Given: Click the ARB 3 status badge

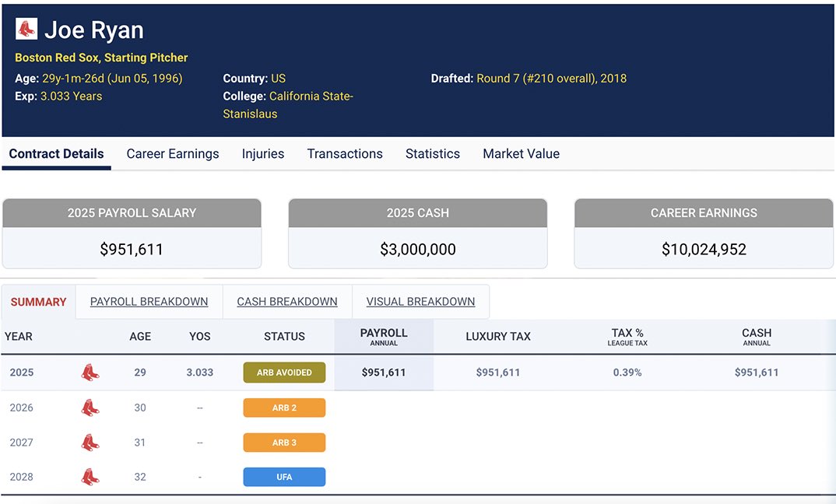Looking at the screenshot, I should (284, 443).
